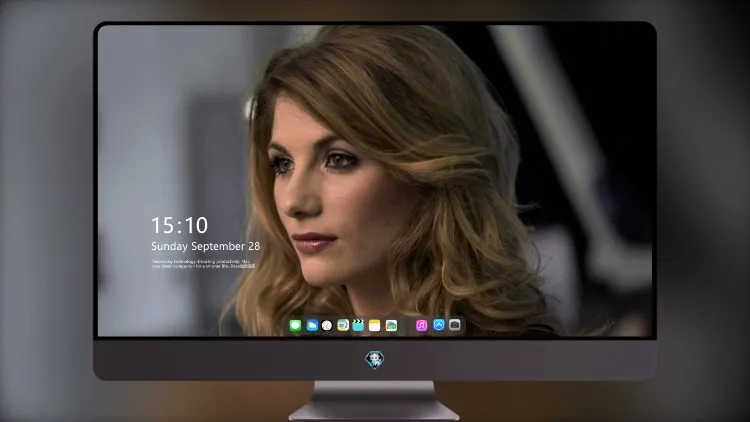Open the blue App Store icon
Viewport: 750px width, 422px height.
pos(439,325)
